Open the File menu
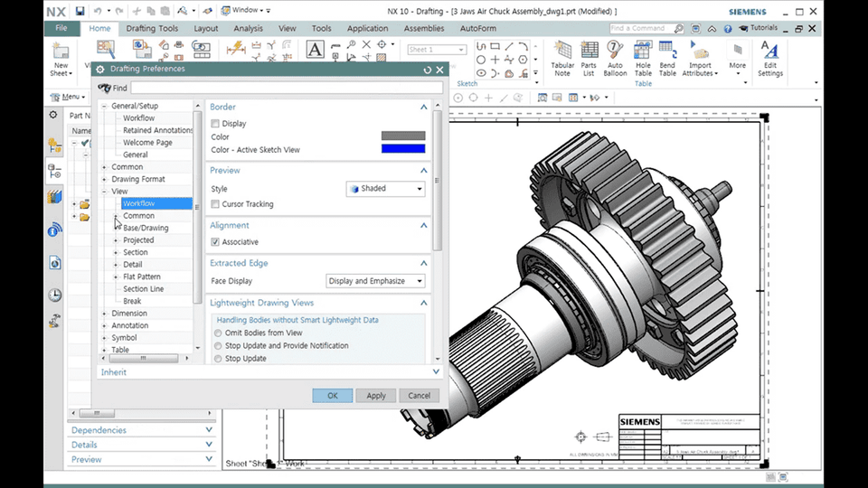 (x=61, y=28)
